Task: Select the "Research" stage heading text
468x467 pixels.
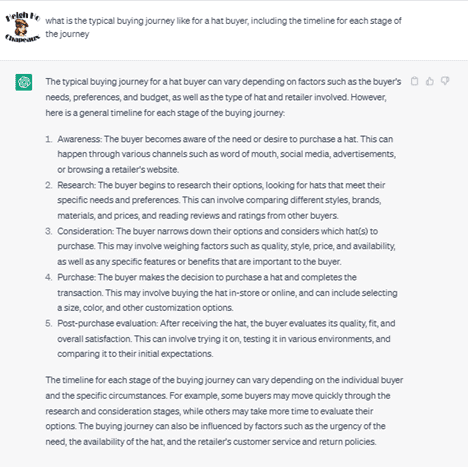Action: coord(76,185)
